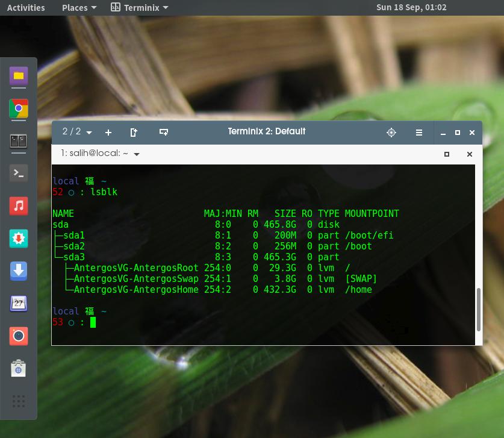Add a terminal split downward
This screenshot has height=438, width=504.
[163, 133]
